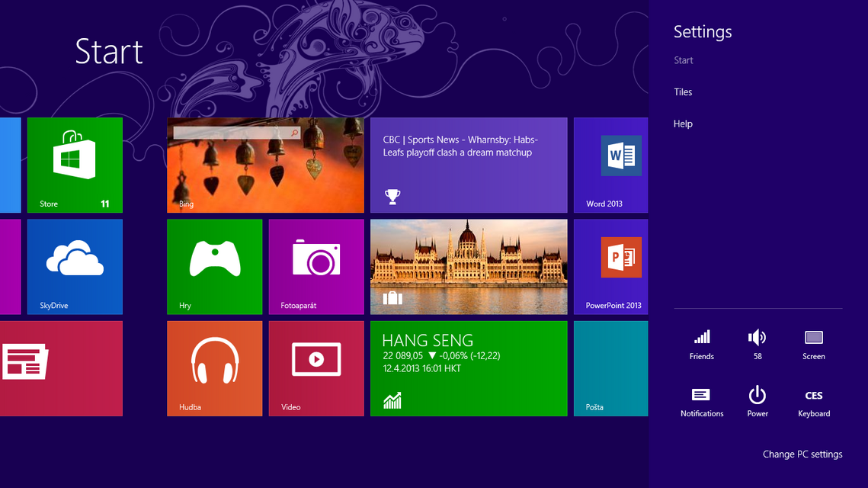Select Tiles in the Settings menu
The height and width of the screenshot is (488, 868).
683,92
